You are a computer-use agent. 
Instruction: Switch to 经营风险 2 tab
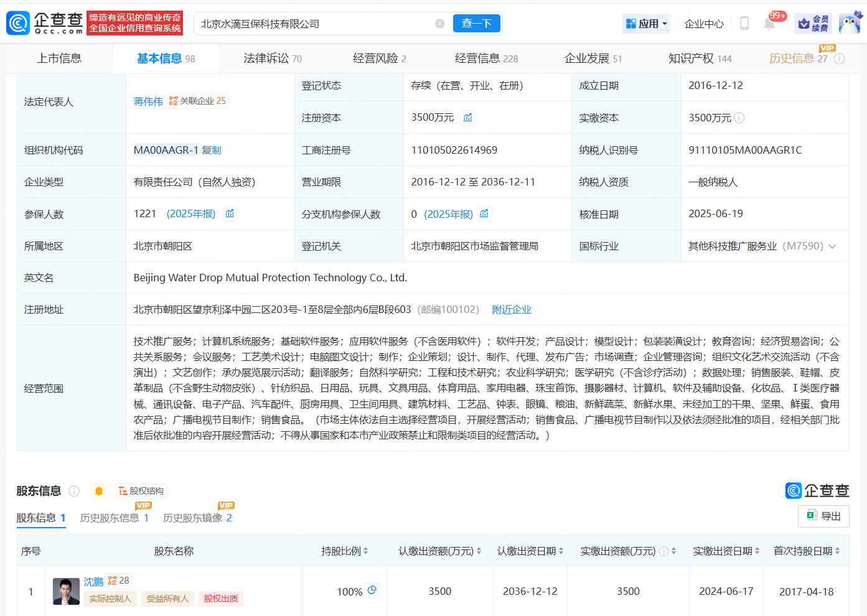380,58
